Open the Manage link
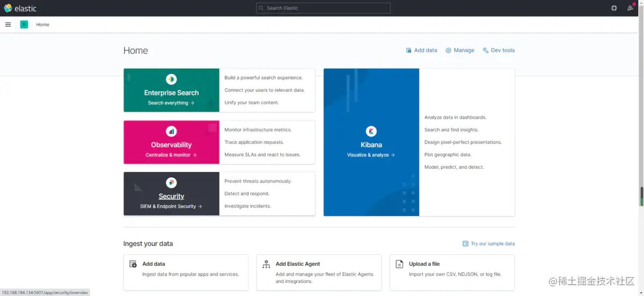644x296 pixels. 460,50
